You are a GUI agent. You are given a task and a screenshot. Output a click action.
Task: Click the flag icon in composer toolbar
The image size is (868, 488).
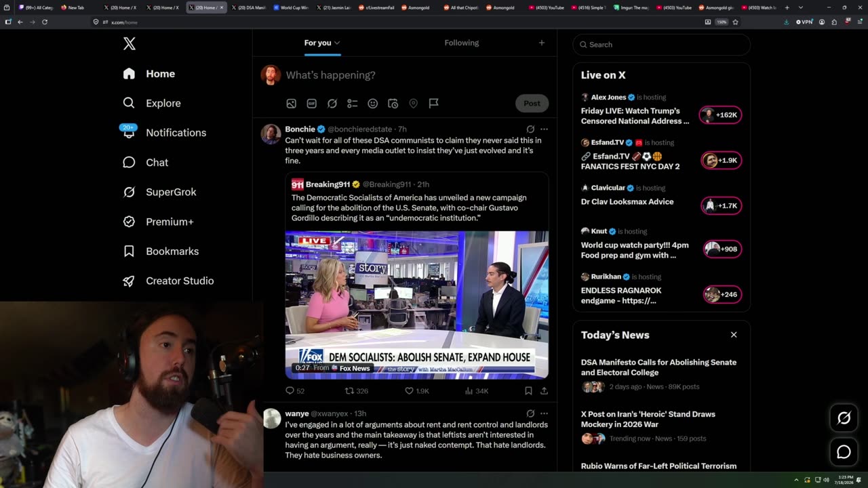[433, 104]
